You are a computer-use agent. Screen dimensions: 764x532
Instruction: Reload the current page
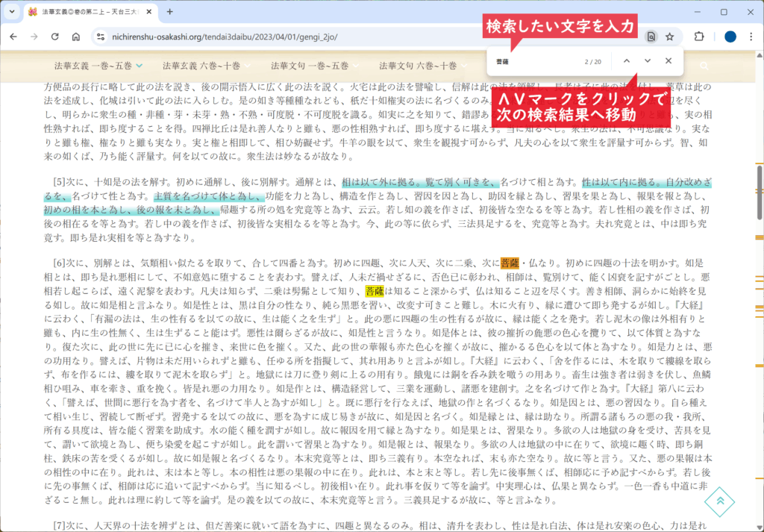pyautogui.click(x=54, y=37)
